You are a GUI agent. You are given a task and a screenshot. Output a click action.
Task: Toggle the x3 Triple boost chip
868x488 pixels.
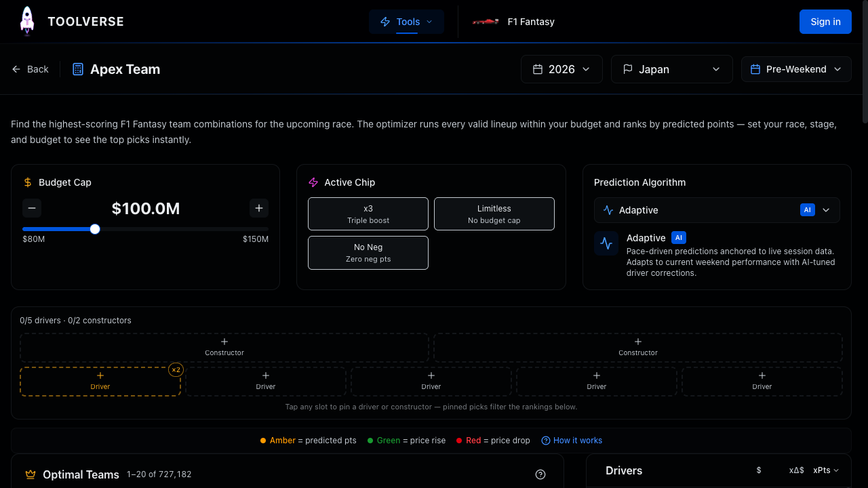[368, 214]
